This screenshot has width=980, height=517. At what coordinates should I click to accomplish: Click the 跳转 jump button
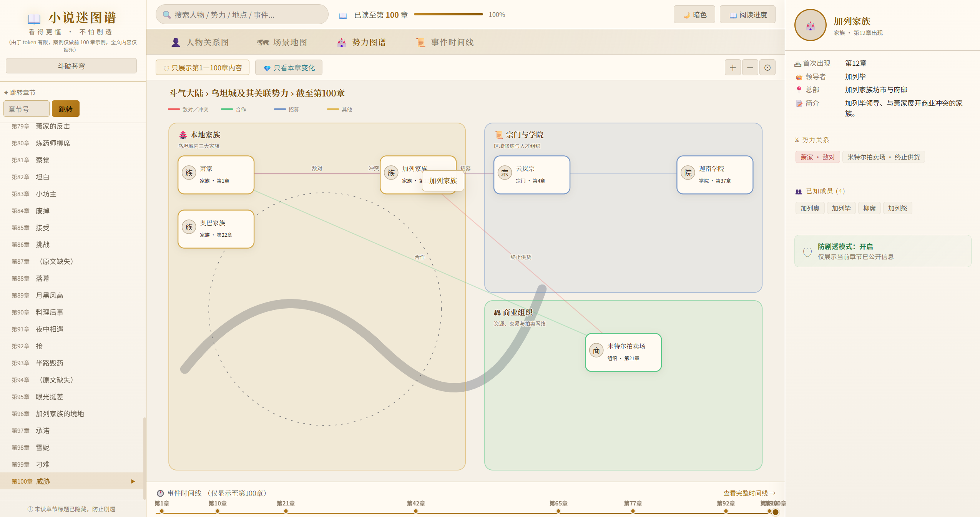[66, 109]
